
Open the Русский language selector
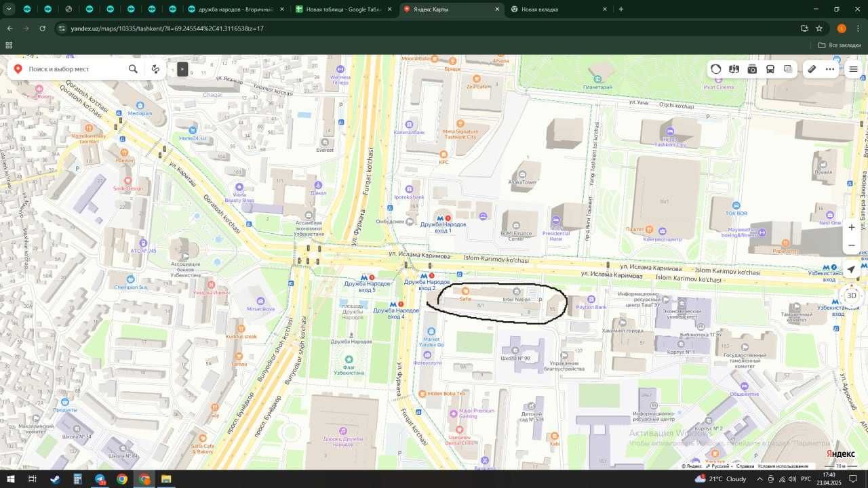[719, 466]
